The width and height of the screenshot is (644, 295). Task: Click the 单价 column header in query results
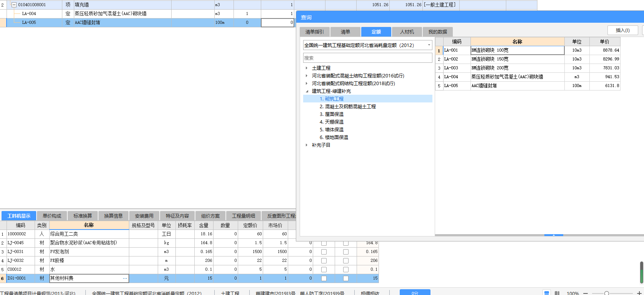[x=605, y=42]
